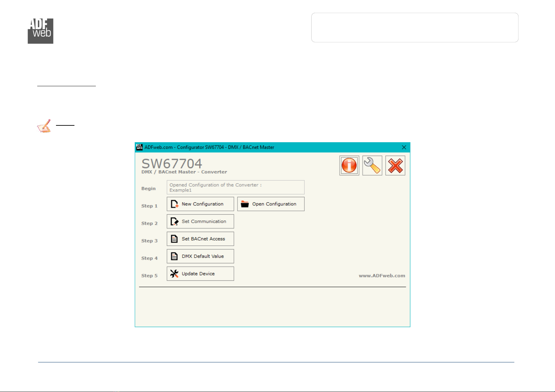Click the 'Step 4' label
This screenshot has height=392, width=555.
point(150,258)
